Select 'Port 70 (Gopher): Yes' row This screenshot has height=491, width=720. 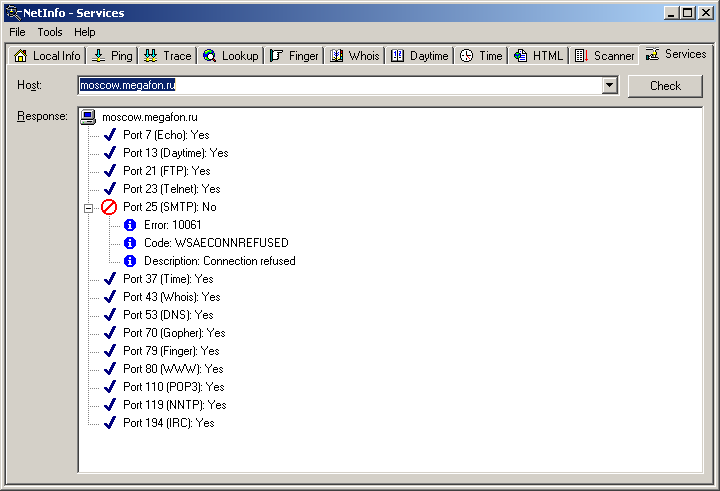tap(174, 333)
